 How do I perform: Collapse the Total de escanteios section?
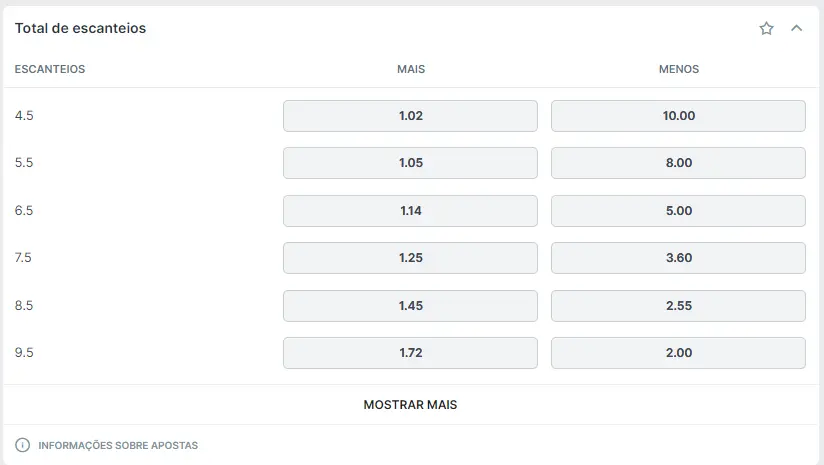tap(797, 28)
